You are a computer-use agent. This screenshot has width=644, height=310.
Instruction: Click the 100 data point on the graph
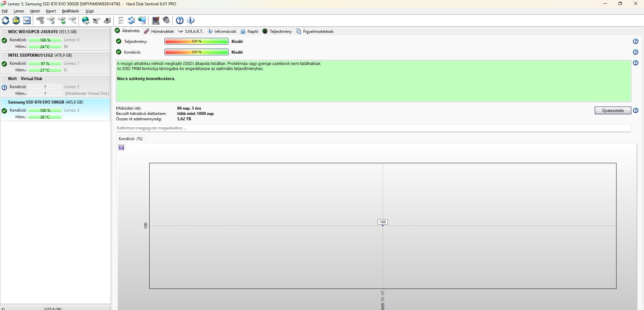click(383, 225)
